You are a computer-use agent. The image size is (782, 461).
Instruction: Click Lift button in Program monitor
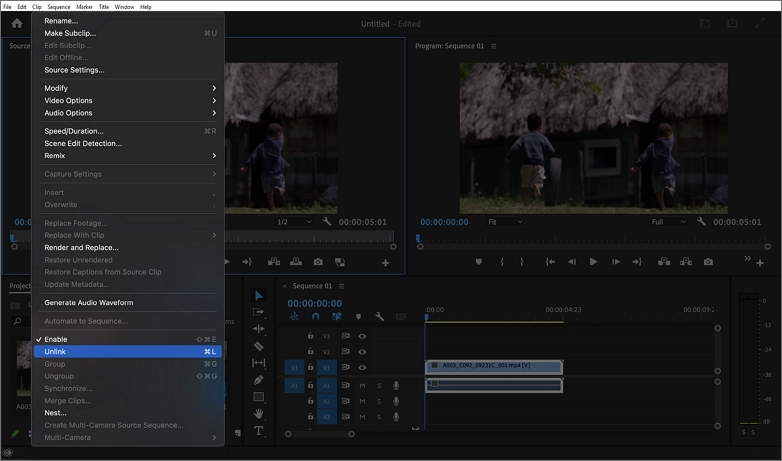(664, 262)
